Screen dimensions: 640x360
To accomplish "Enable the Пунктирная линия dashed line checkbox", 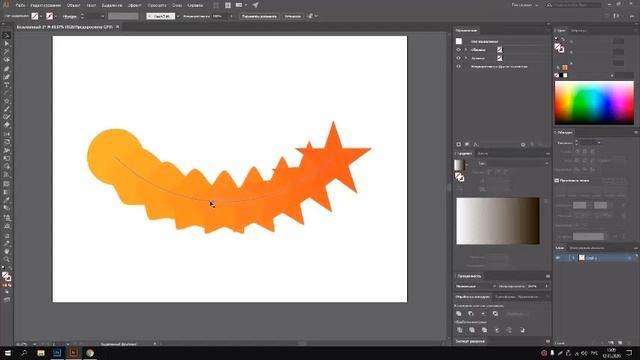I will click(x=557, y=180).
